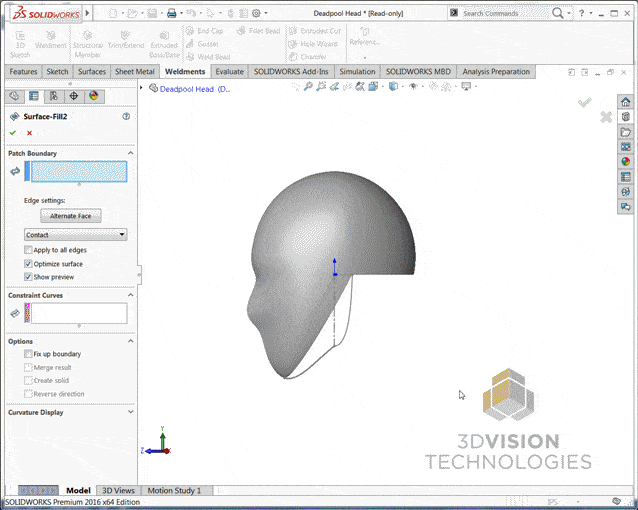
Task: Switch to the Surfaces tab
Action: (92, 72)
